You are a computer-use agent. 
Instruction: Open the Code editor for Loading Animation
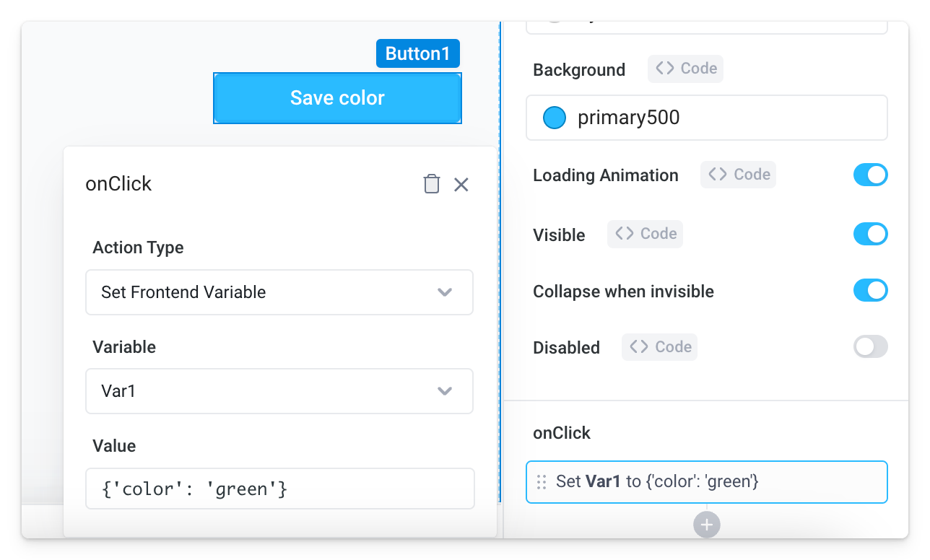coord(738,174)
